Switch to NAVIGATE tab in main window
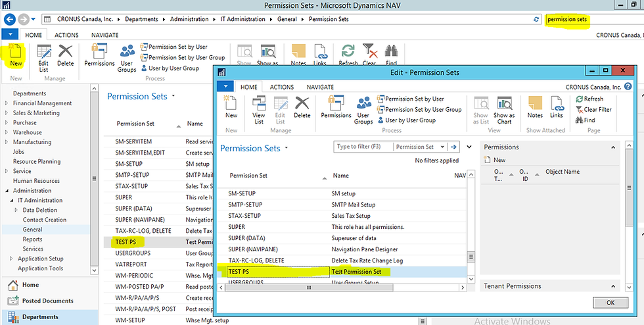The width and height of the screenshot is (644, 325). [x=104, y=35]
